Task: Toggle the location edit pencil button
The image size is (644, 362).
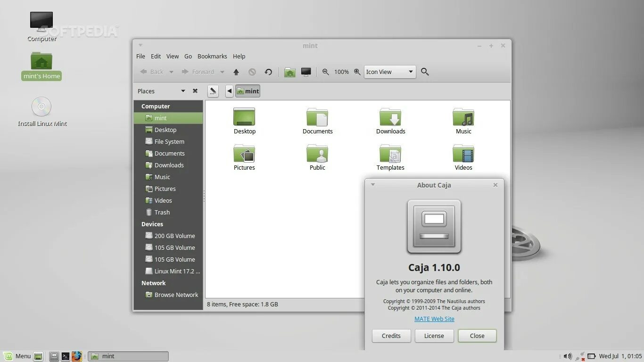Action: (x=213, y=91)
